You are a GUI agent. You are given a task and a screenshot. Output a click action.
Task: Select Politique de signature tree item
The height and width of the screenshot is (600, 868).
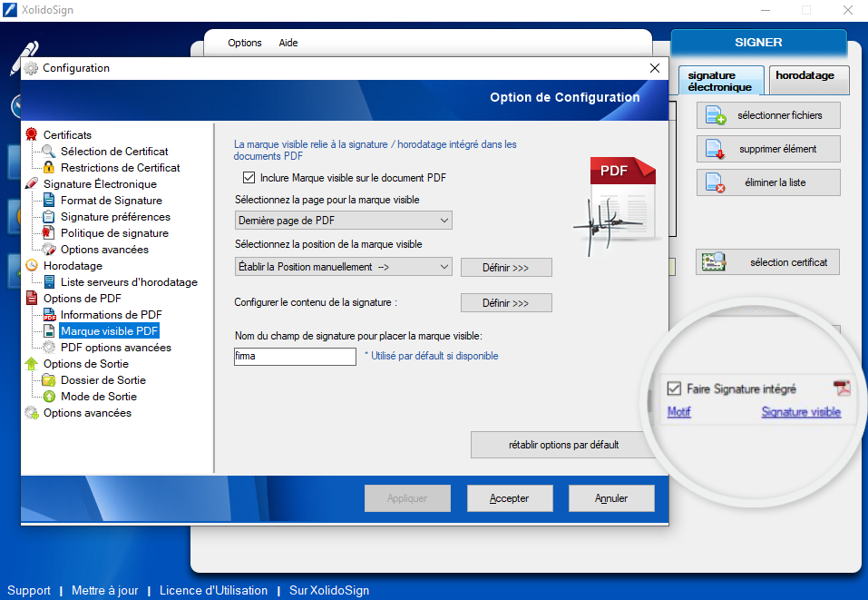tap(114, 232)
